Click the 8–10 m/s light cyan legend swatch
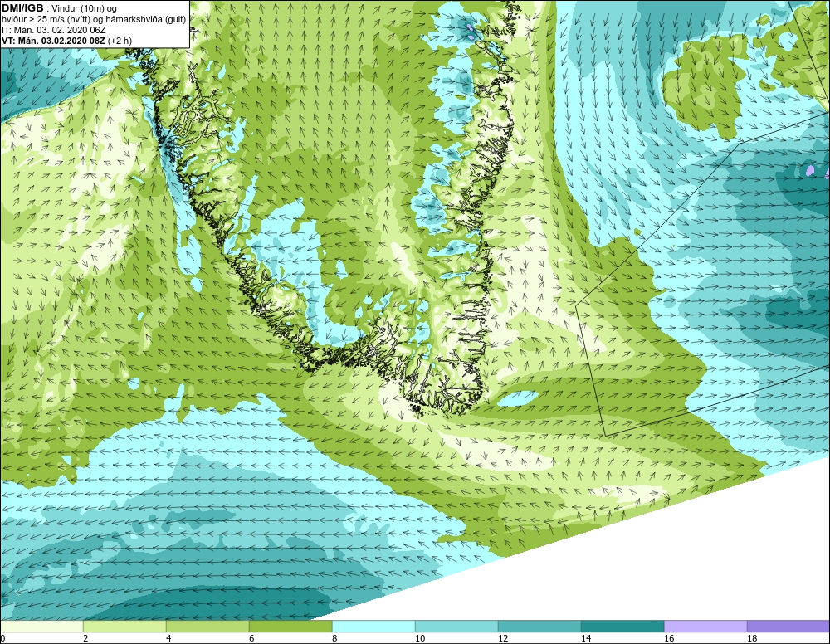This screenshot has height=644, width=830. pos(373,627)
